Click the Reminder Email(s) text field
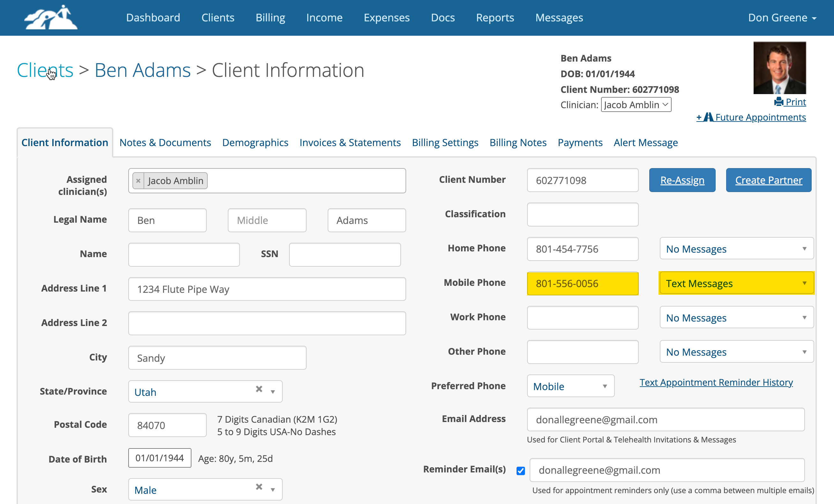Screen dimensions: 834x504 point(667,470)
